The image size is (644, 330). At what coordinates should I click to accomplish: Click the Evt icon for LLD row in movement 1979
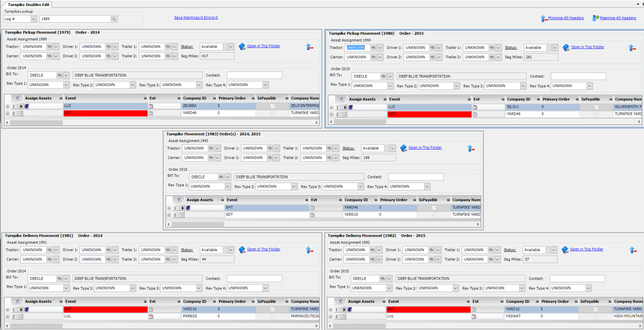151,106
